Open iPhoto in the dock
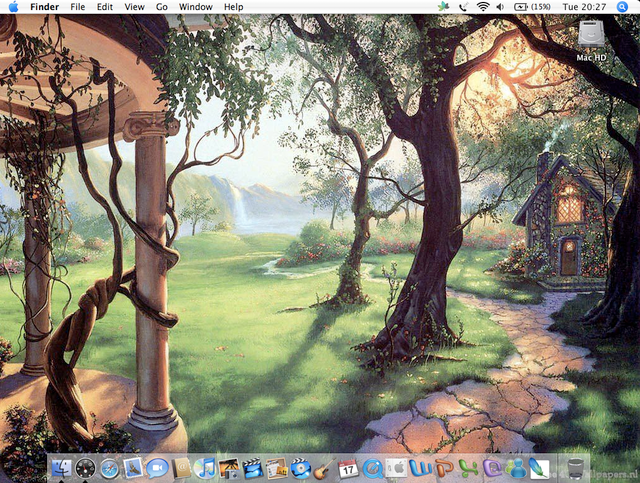640x483 pixels. point(229,468)
